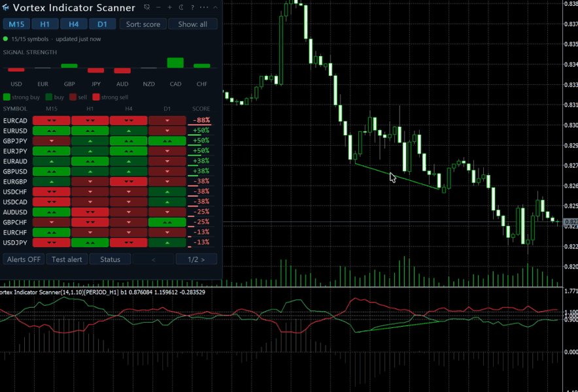Turn on alerts with Alerts OFF button

click(24, 259)
